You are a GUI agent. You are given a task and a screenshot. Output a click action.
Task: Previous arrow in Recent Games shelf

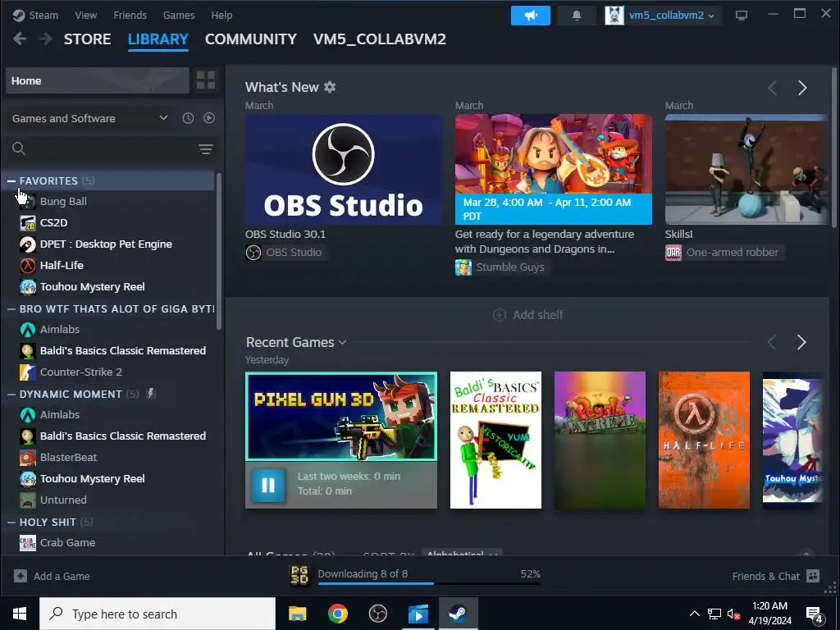tap(772, 342)
